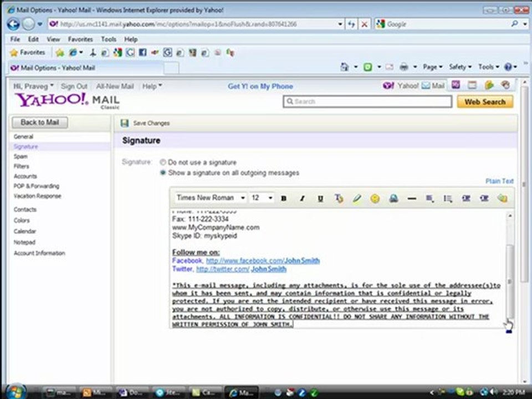
Task: Insert a hyperlink with link icon
Action: [x=393, y=198]
